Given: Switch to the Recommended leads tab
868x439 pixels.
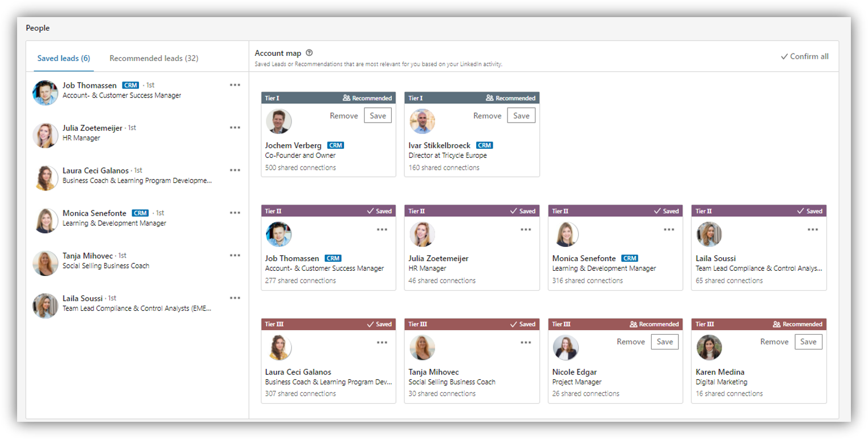Looking at the screenshot, I should pos(154,58).
